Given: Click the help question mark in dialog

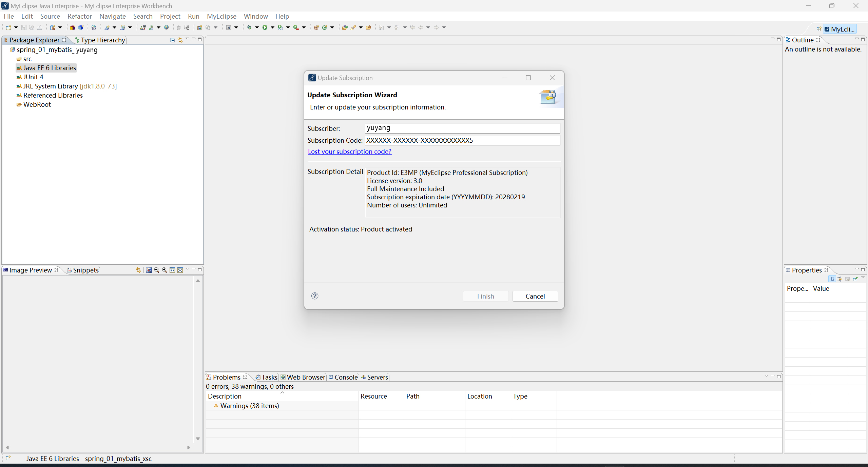Looking at the screenshot, I should (315, 296).
